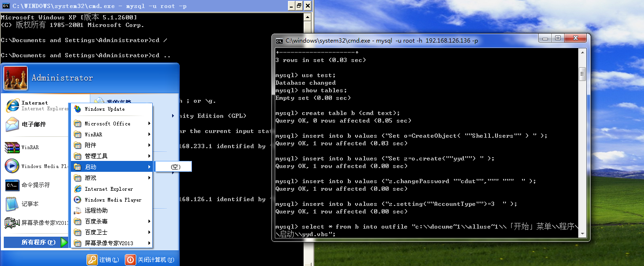Open Windows Media Player from the programs list
The image size is (644, 266).
[x=112, y=200]
